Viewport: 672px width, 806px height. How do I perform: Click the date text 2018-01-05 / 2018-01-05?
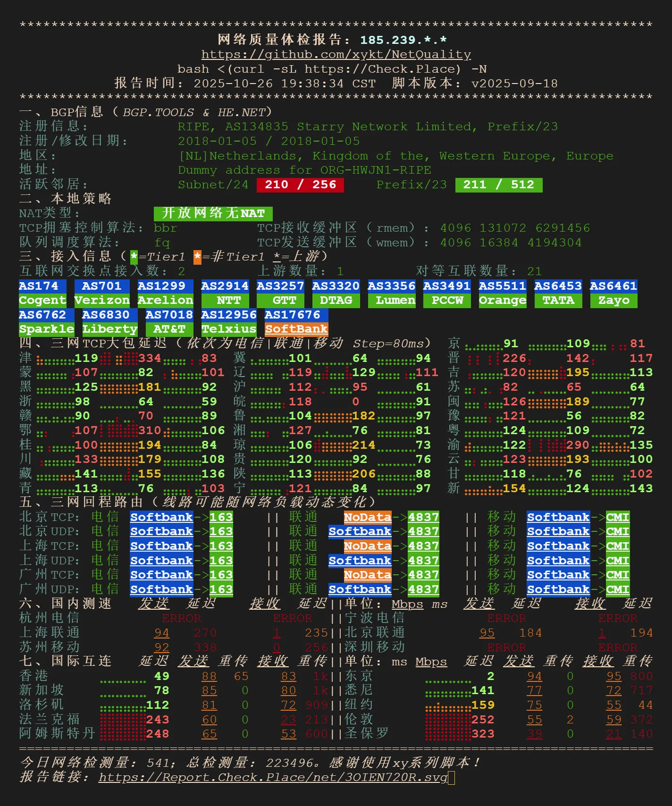pyautogui.click(x=269, y=141)
